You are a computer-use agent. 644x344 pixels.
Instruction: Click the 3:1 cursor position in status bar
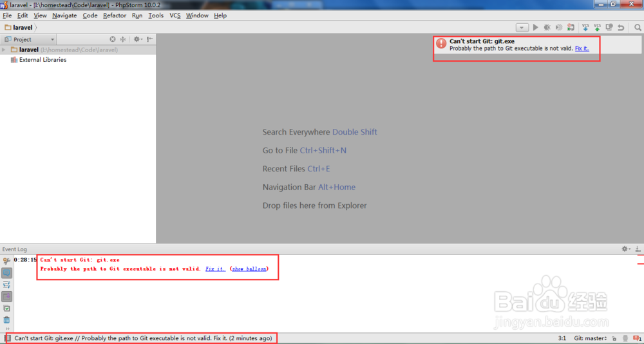tap(563, 338)
